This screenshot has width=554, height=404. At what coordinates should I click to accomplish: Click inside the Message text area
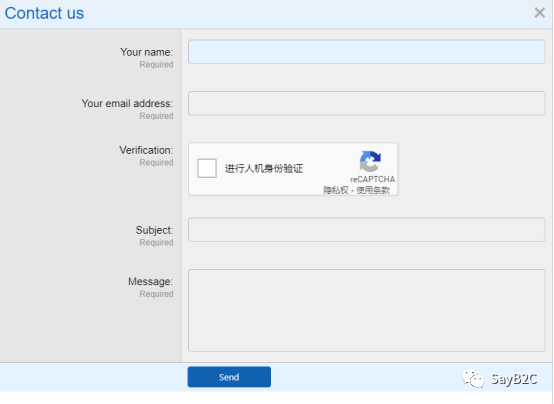coord(366,310)
